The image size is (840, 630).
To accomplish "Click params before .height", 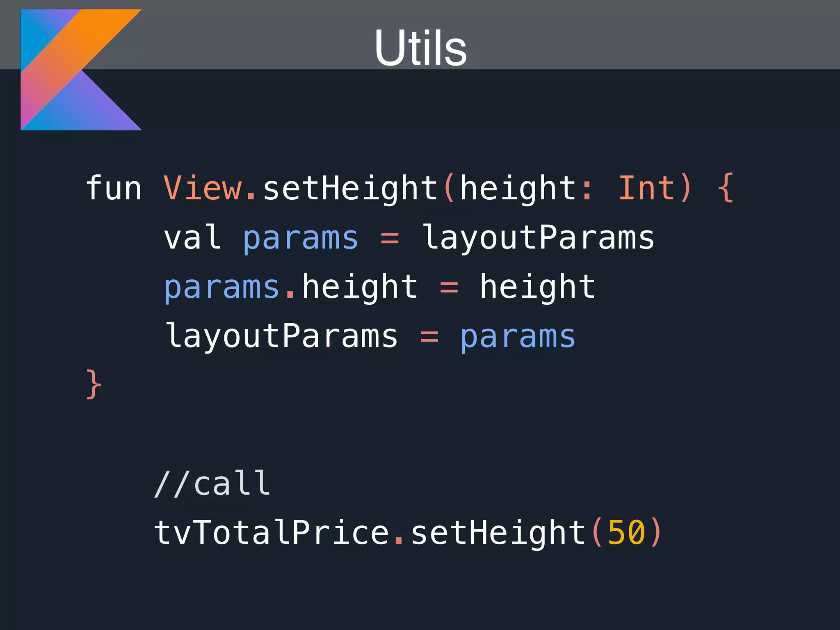I will point(221,288).
